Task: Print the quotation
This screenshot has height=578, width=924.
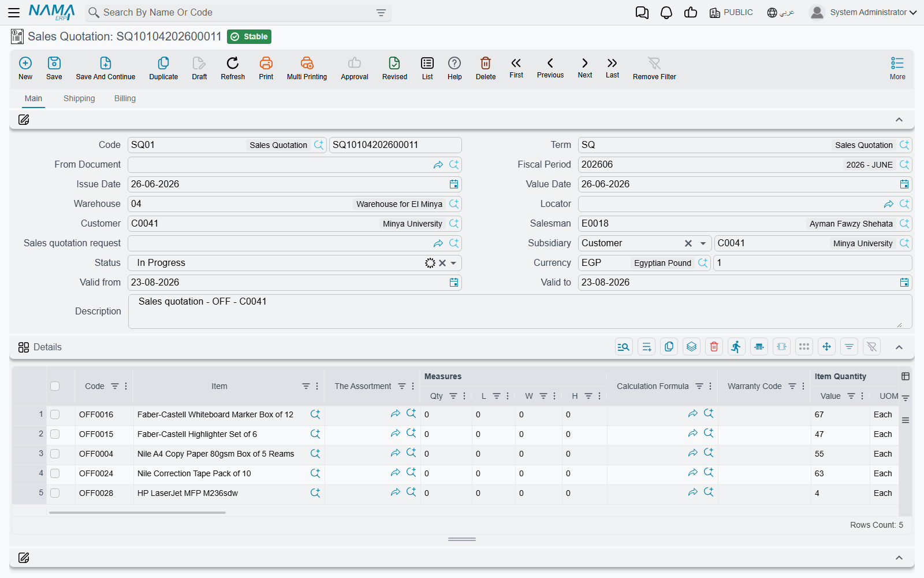Action: (266, 68)
